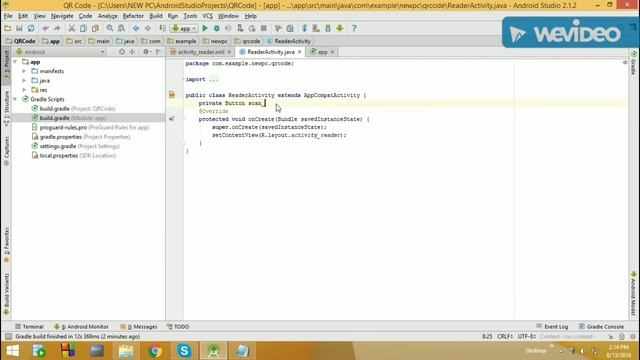Open the Terminal tool window
640x360 pixels.
pos(29,327)
